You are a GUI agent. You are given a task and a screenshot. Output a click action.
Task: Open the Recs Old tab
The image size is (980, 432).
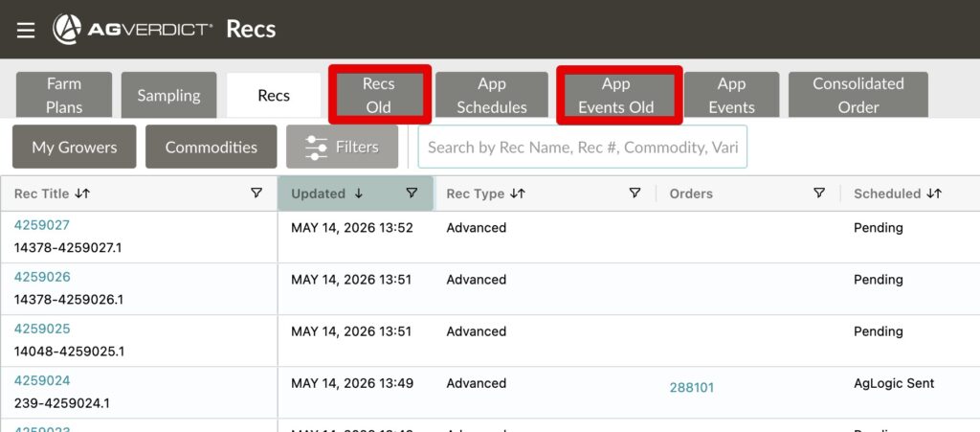pos(379,95)
